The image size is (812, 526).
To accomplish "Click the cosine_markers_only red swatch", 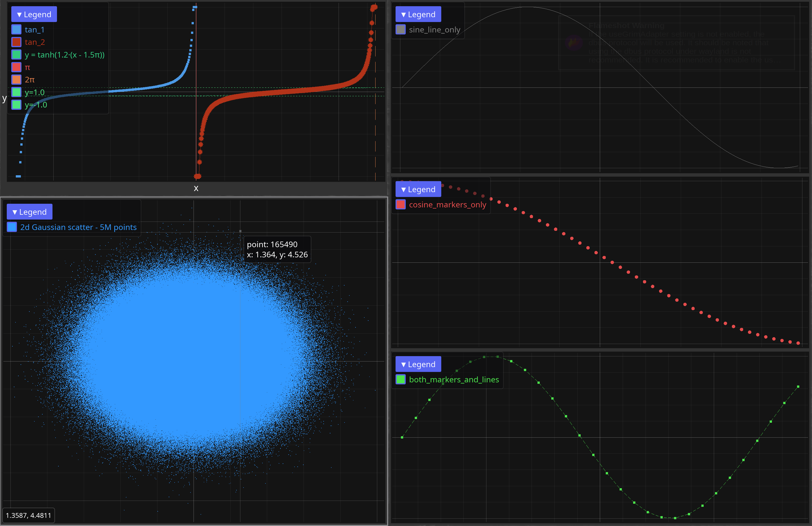I will click(401, 205).
